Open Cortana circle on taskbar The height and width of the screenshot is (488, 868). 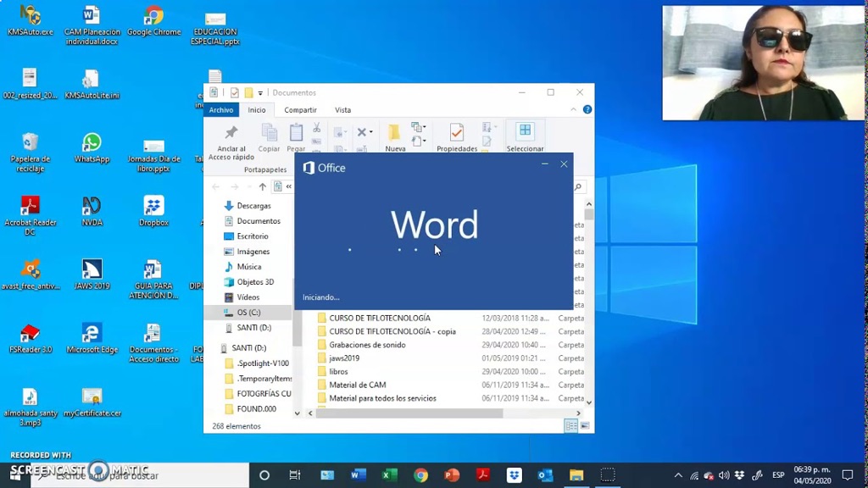(264, 474)
